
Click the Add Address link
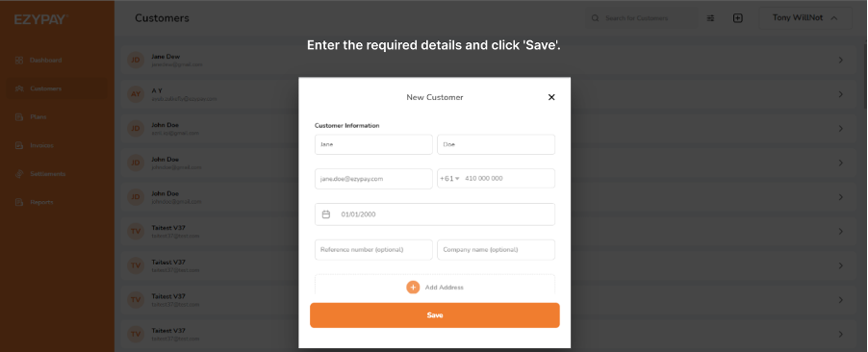click(444, 288)
